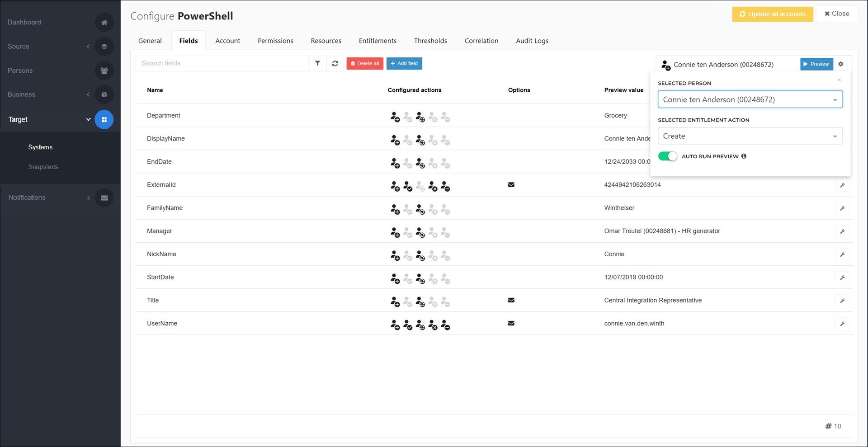Click the Dashboard home icon
Screen dimensions: 868x447
pos(104,22)
